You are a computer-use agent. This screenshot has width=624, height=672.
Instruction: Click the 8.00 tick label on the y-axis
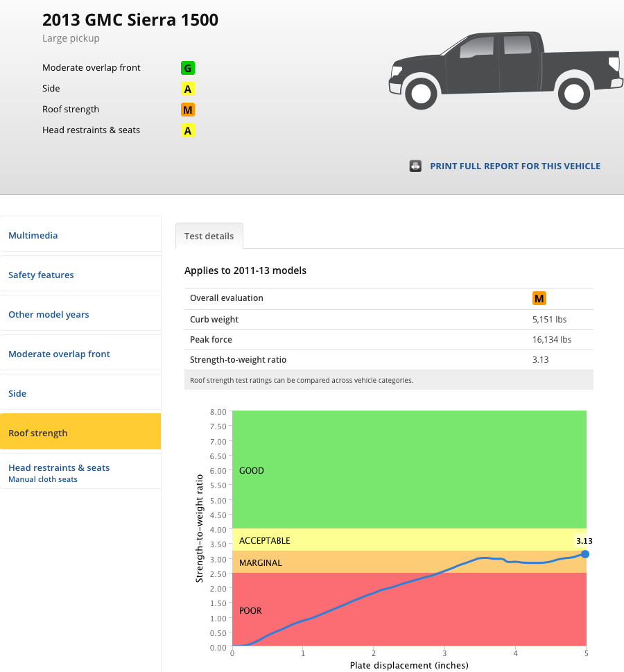point(218,412)
